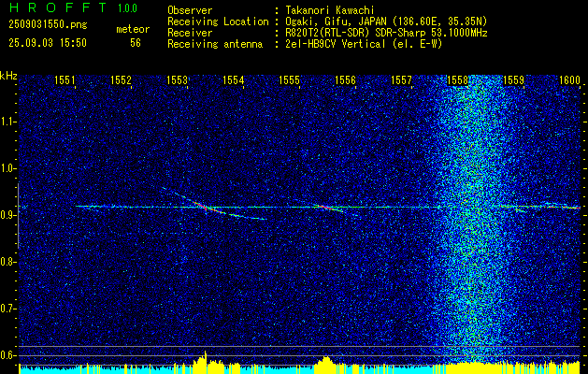Select location text Ogaki, Gifu, JAPAN
The width and height of the screenshot is (588, 374).
337,22
